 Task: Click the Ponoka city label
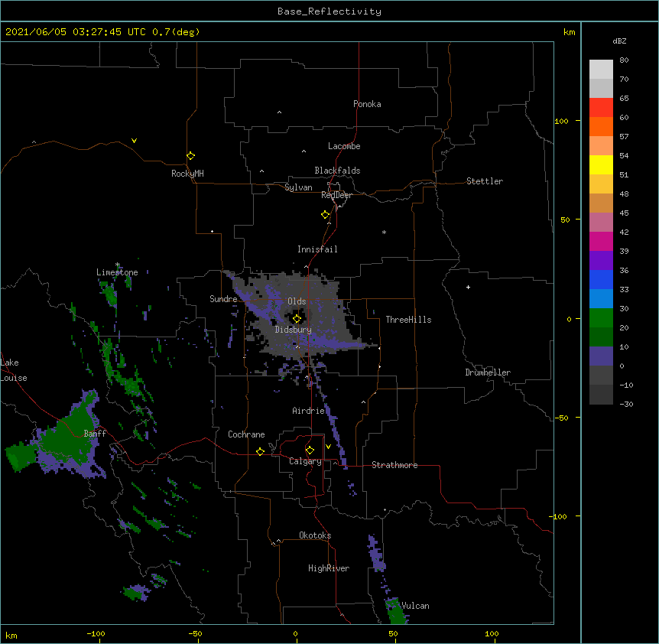tap(367, 104)
